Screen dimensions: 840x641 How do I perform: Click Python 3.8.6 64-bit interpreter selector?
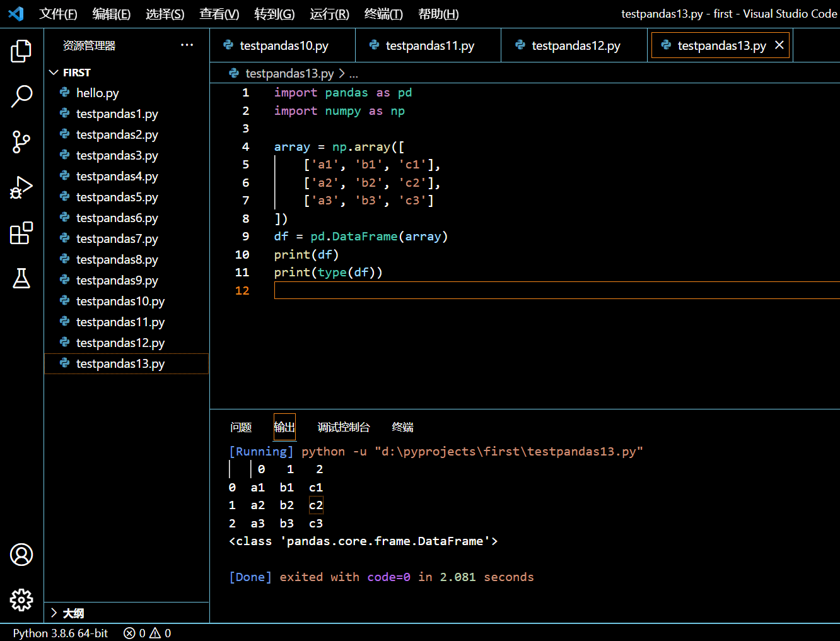[x=61, y=633]
